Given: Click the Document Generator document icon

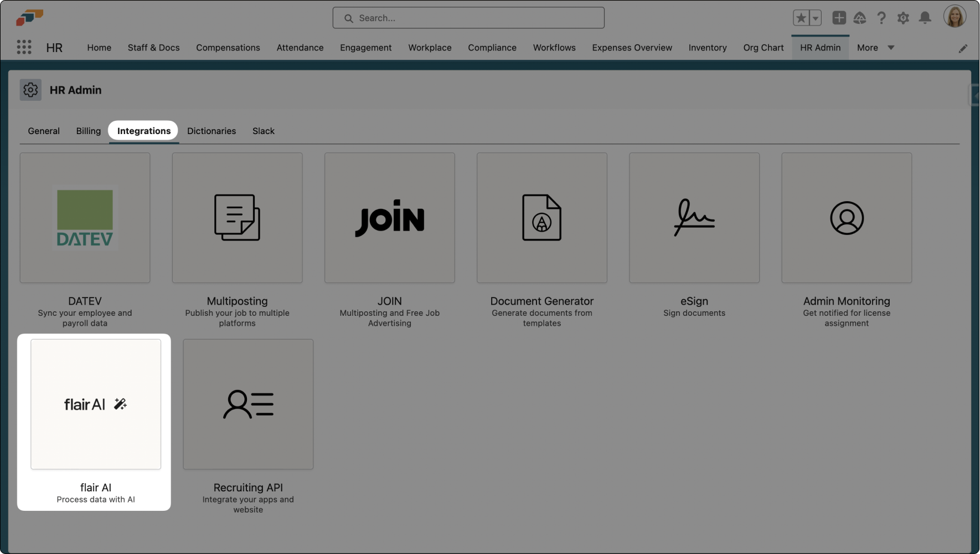Looking at the screenshot, I should click(541, 218).
